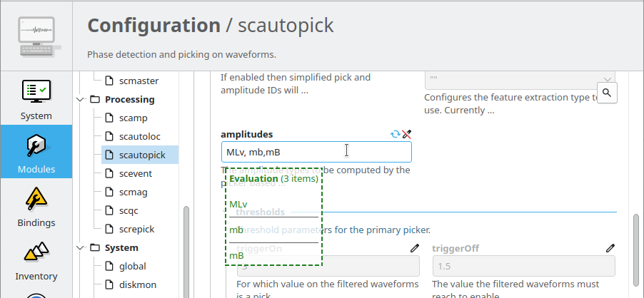Click the mb entry in Evaluation list
This screenshot has height=298, width=644.
[236, 230]
